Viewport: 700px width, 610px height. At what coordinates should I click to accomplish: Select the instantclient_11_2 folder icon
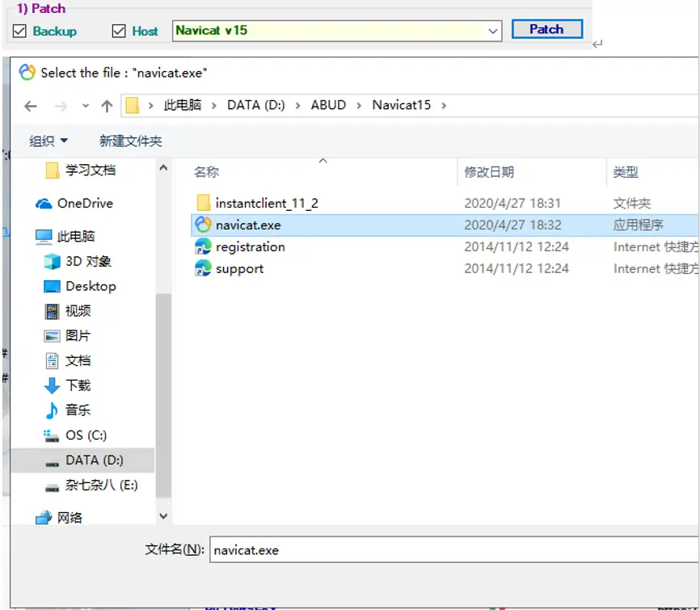click(x=204, y=203)
